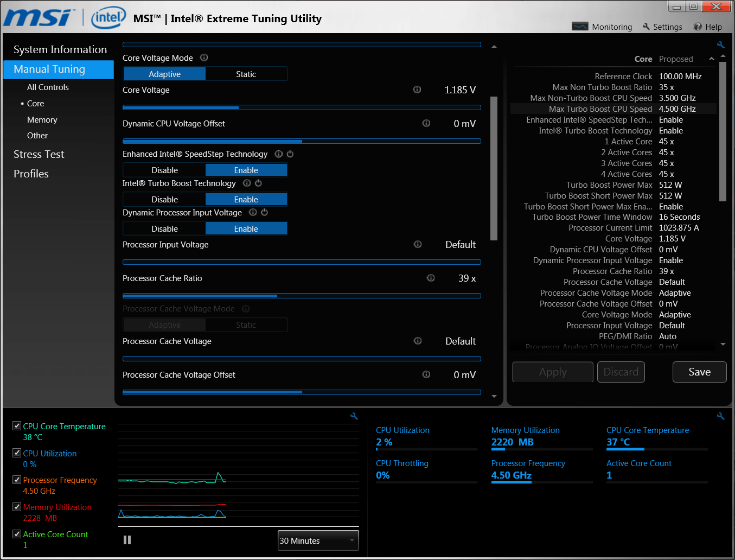The height and width of the screenshot is (560, 735).
Task: Click the Core Voltage value 1.185 V
Action: [460, 90]
